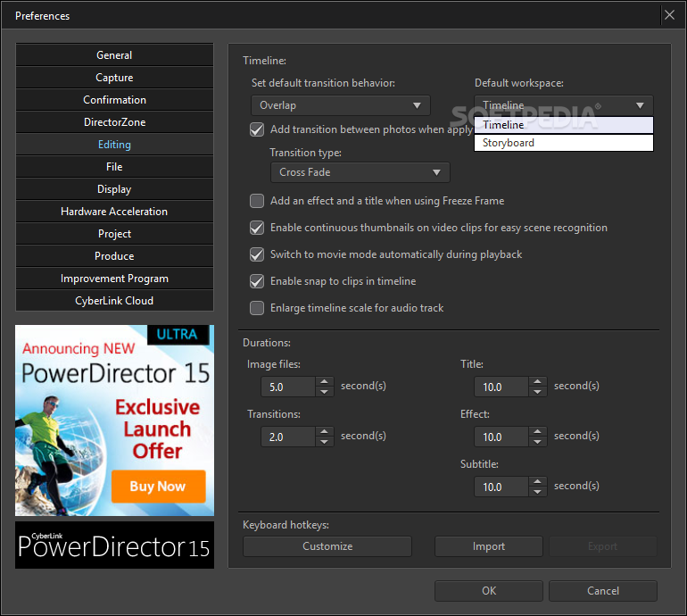Click Buy Now in PowerDirector 15 ad
Viewport: 687px width, 616px height.
click(158, 487)
